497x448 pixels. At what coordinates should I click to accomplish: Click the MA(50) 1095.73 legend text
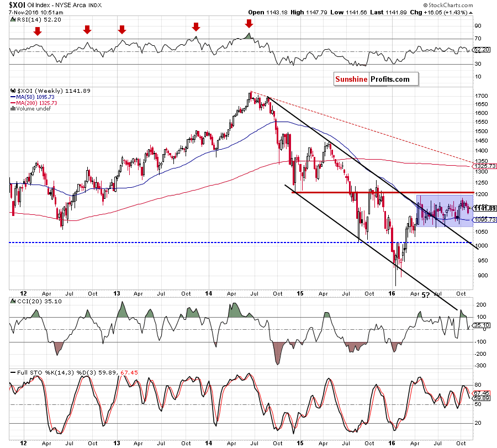pos(35,97)
